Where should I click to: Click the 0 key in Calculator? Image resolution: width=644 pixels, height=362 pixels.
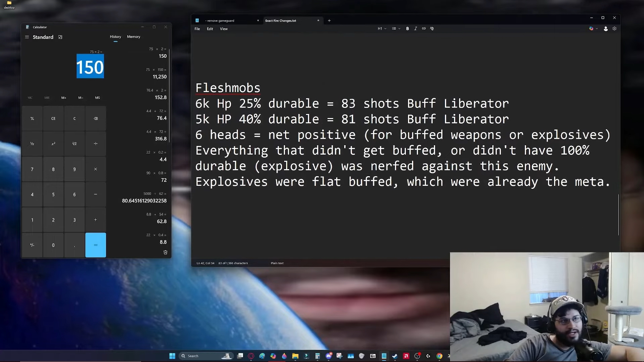[53, 245]
